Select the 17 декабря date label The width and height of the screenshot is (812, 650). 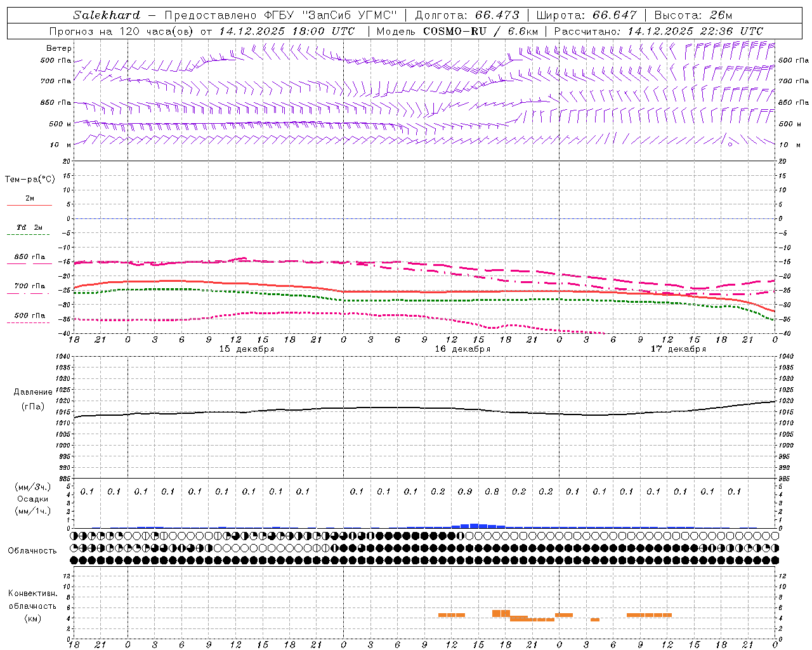pos(678,349)
